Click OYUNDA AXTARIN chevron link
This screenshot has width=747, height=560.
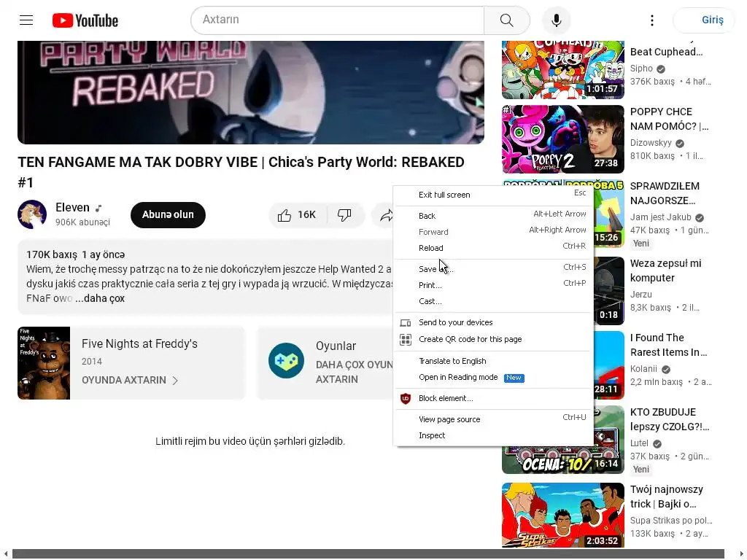tap(130, 380)
